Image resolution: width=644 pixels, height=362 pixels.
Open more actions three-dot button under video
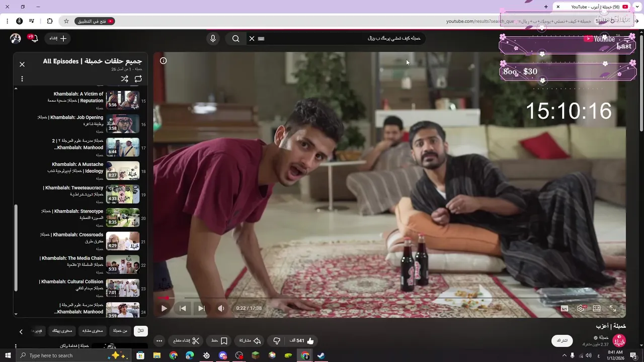pos(159,341)
